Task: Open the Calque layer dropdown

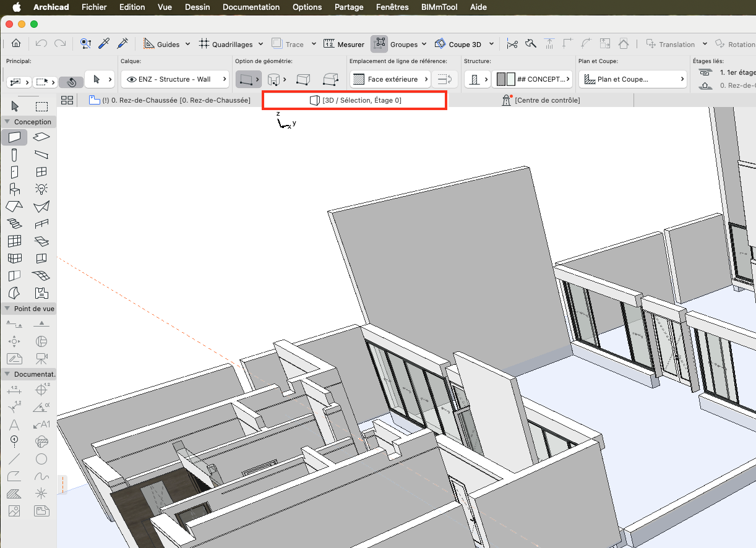Action: tap(175, 79)
